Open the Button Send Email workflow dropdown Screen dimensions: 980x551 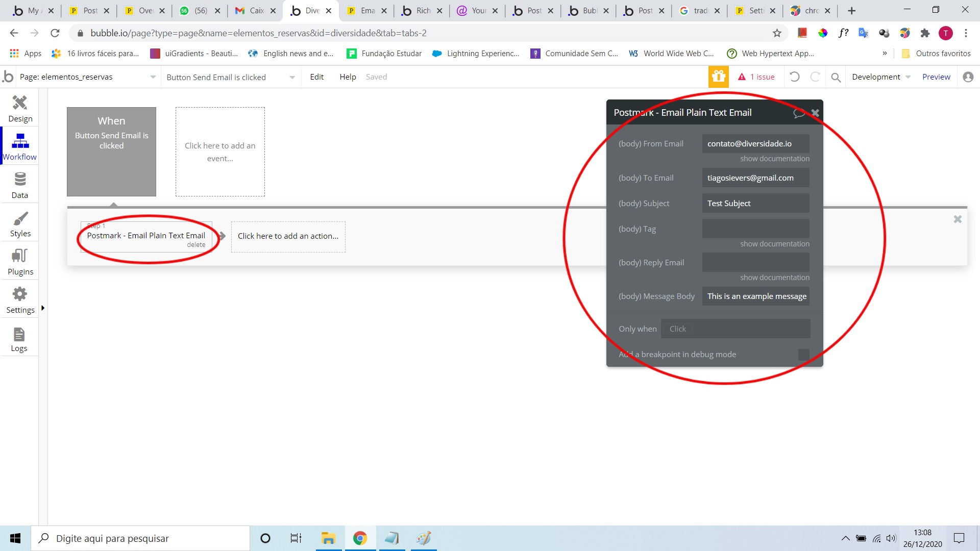(231, 77)
